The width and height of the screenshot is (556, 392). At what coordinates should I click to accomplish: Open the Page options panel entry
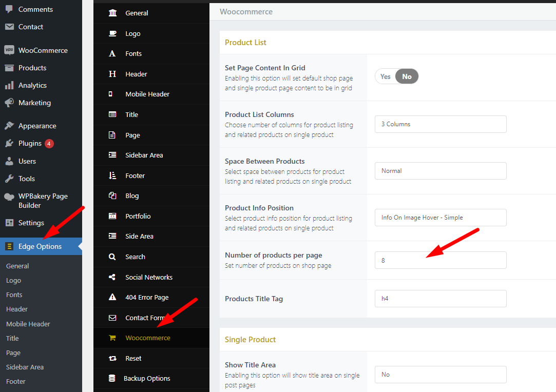(151, 135)
